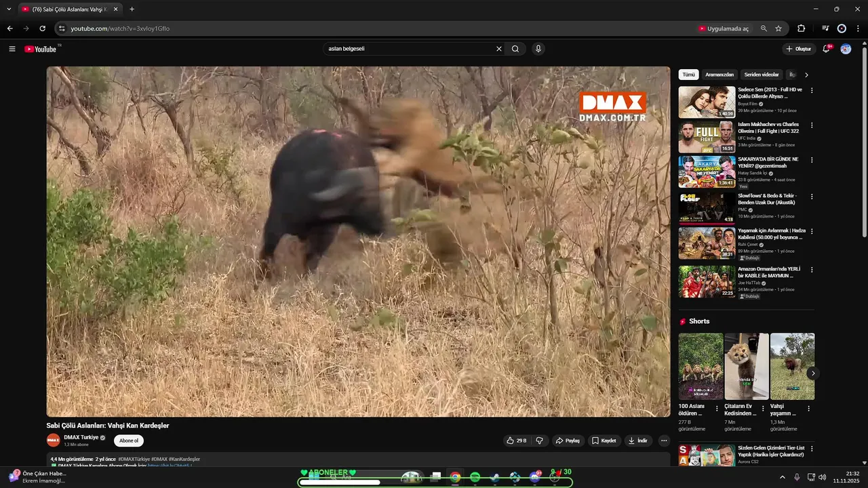Open options for Amazon Ormanları'nda video
The image size is (868, 488).
tap(812, 269)
